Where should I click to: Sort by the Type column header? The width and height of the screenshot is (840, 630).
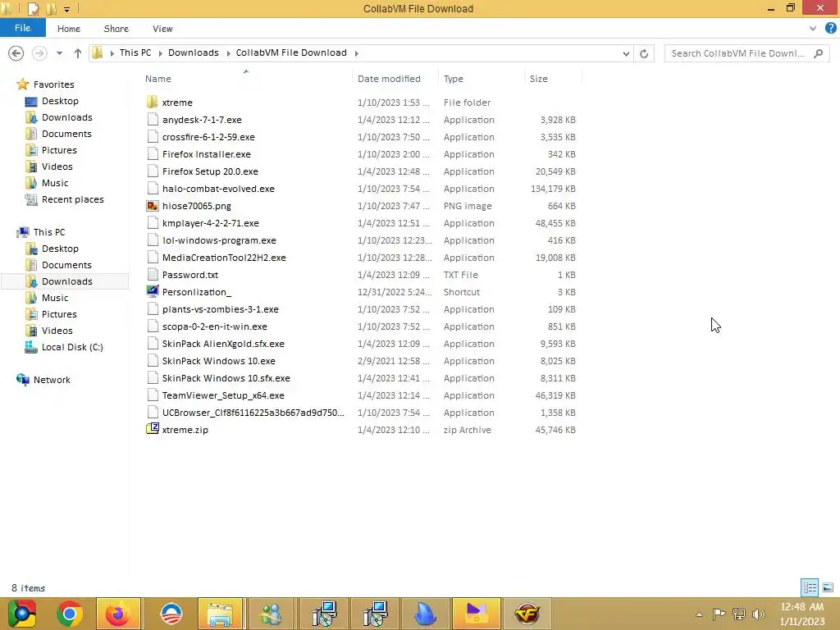point(482,79)
